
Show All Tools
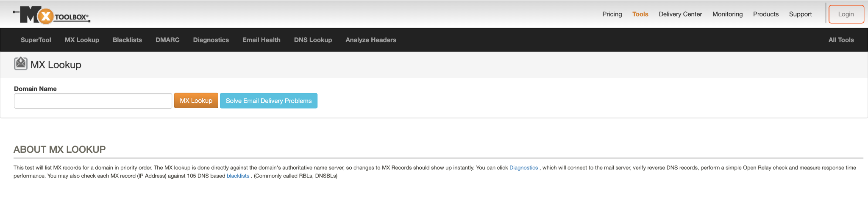coord(841,40)
